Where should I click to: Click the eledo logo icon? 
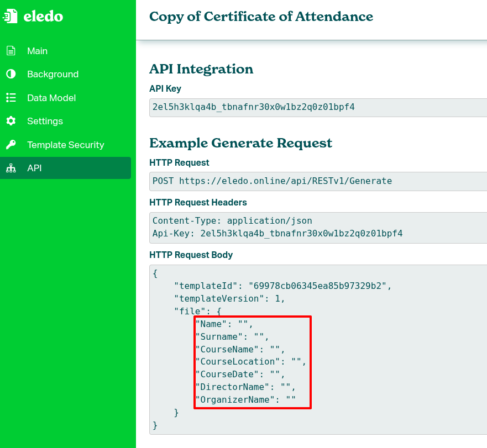pos(10,16)
